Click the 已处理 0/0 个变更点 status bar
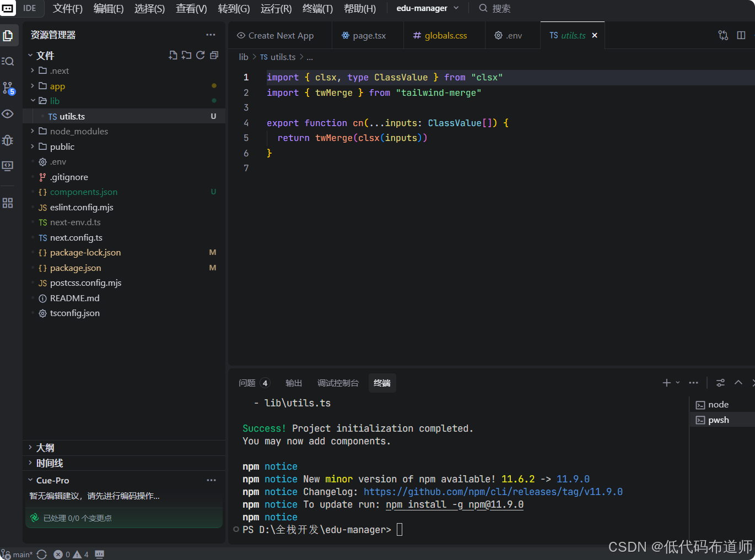The image size is (755, 560). (123, 518)
